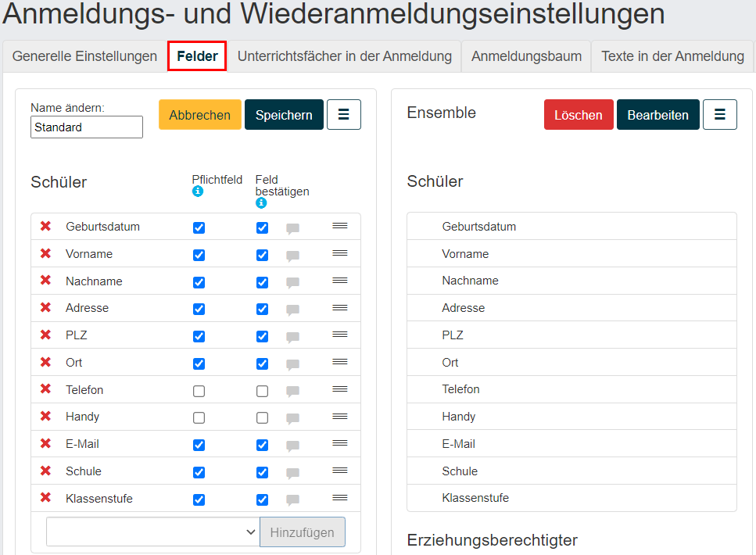This screenshot has width=756, height=555.
Task: Open the Nachname row comment bubble
Action: pos(292,283)
